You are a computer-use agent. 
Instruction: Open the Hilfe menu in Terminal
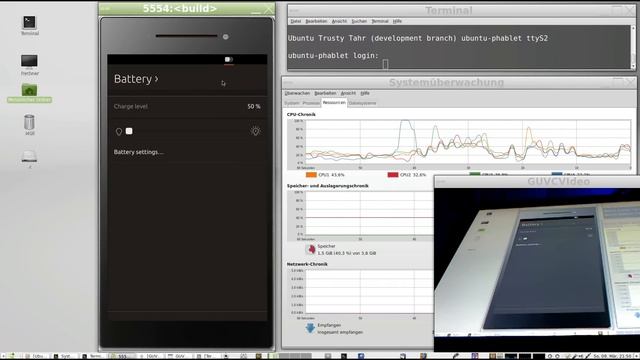pos(398,21)
